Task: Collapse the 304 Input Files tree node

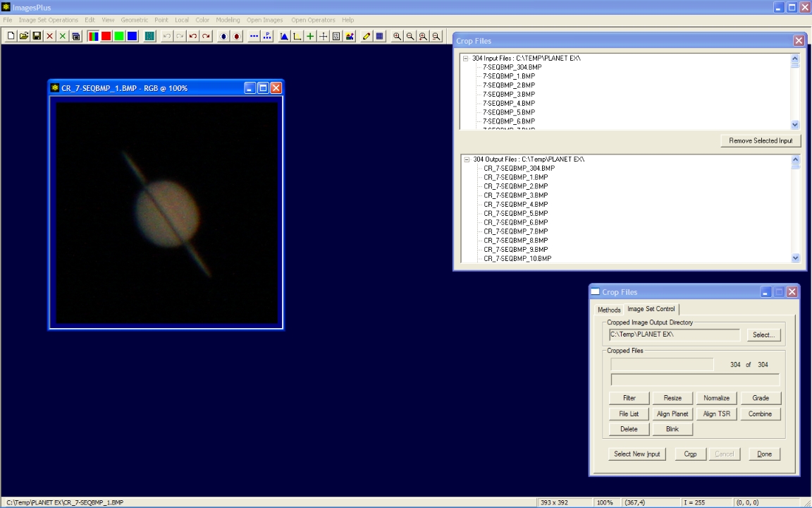Action: pyautogui.click(x=465, y=58)
